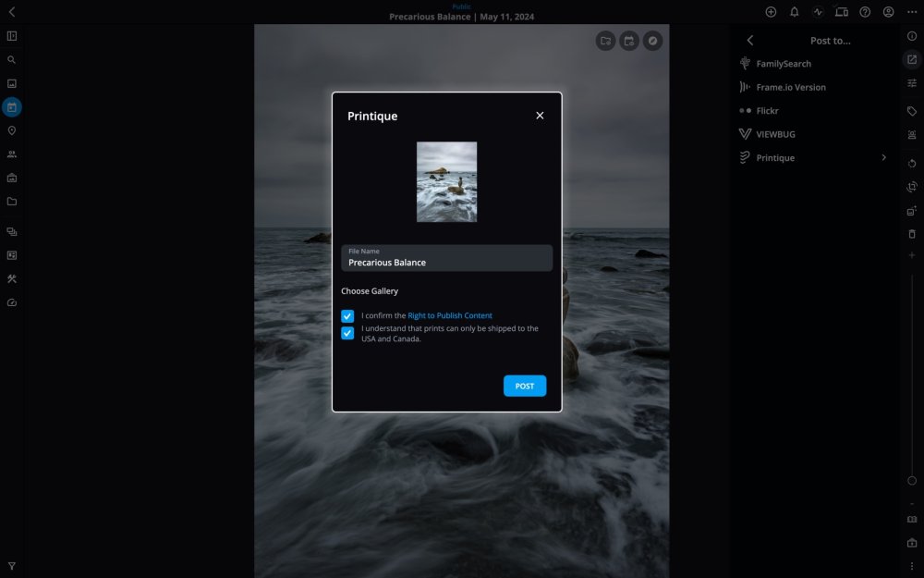Open the speedometer dashboard icon in sidebar

click(12, 302)
